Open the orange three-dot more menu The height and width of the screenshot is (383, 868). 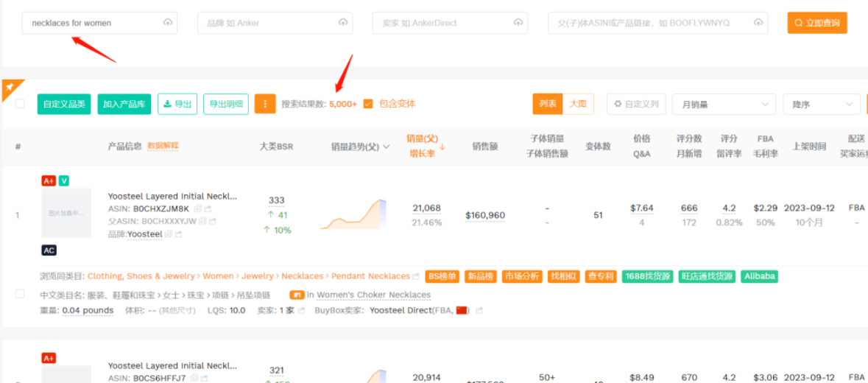pos(265,104)
